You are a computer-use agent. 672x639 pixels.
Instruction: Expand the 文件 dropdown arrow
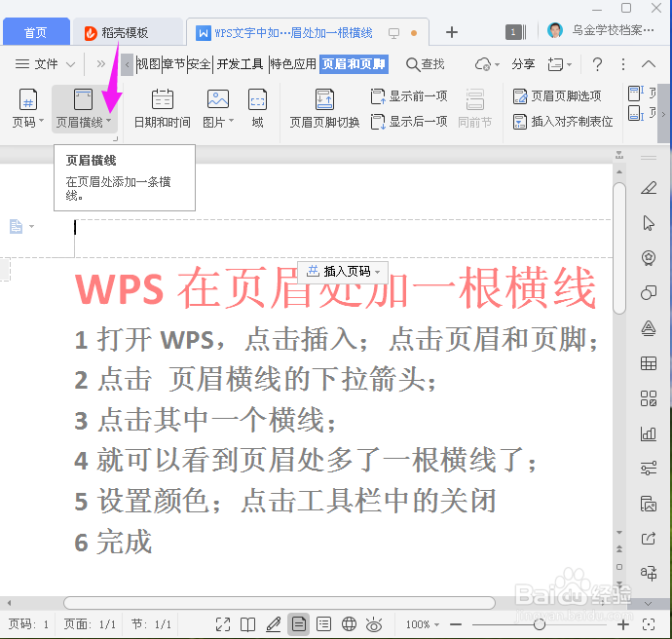[70, 64]
